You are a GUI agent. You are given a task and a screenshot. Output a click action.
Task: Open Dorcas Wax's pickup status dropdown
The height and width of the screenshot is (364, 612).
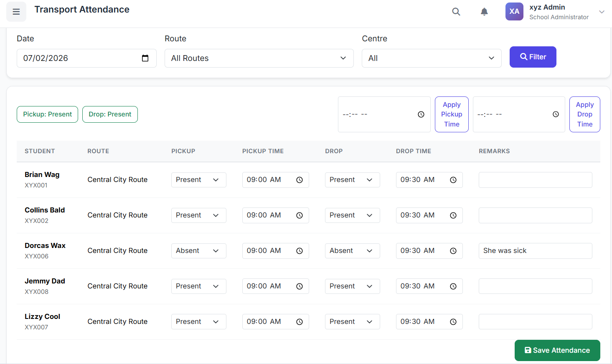[x=198, y=251]
